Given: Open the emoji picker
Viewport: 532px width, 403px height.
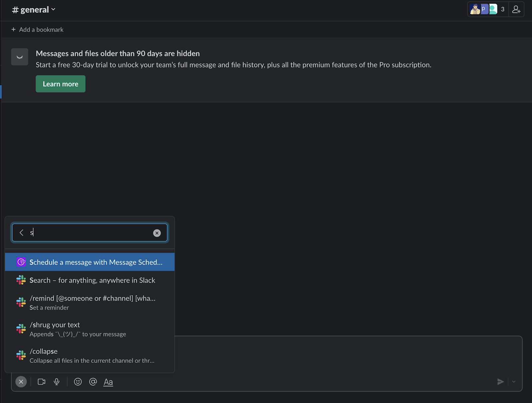Looking at the screenshot, I should pyautogui.click(x=78, y=382).
